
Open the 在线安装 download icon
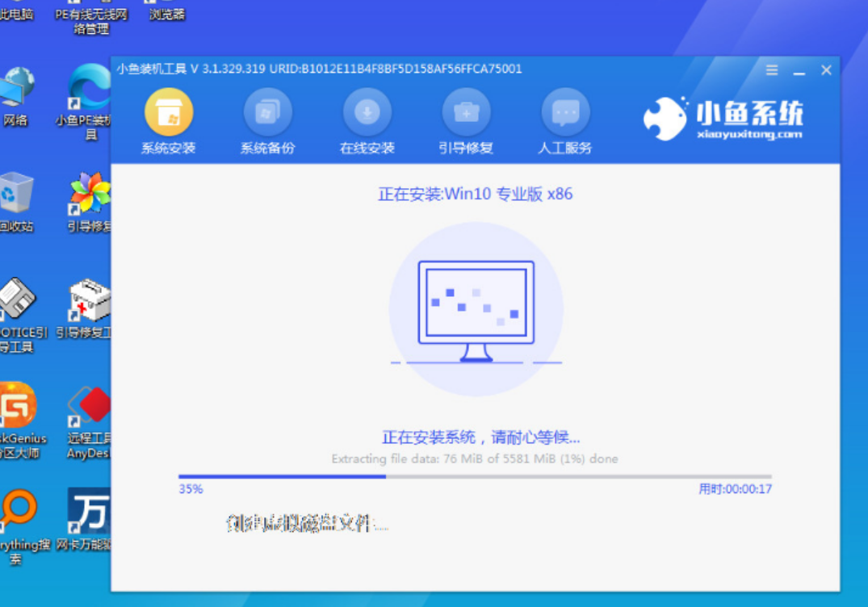click(367, 112)
